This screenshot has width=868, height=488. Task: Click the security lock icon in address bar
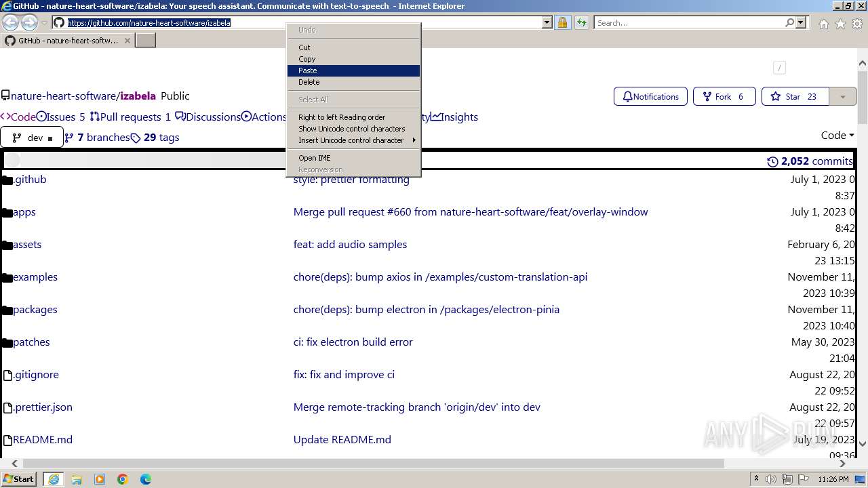tap(562, 22)
